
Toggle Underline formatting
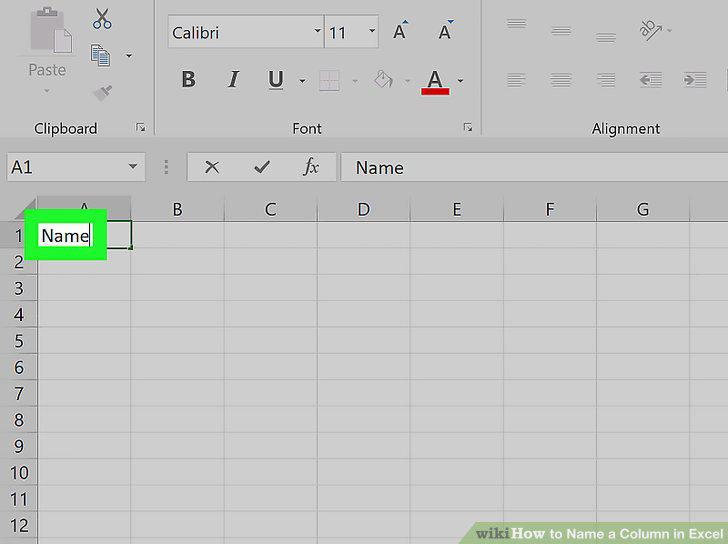click(x=276, y=80)
